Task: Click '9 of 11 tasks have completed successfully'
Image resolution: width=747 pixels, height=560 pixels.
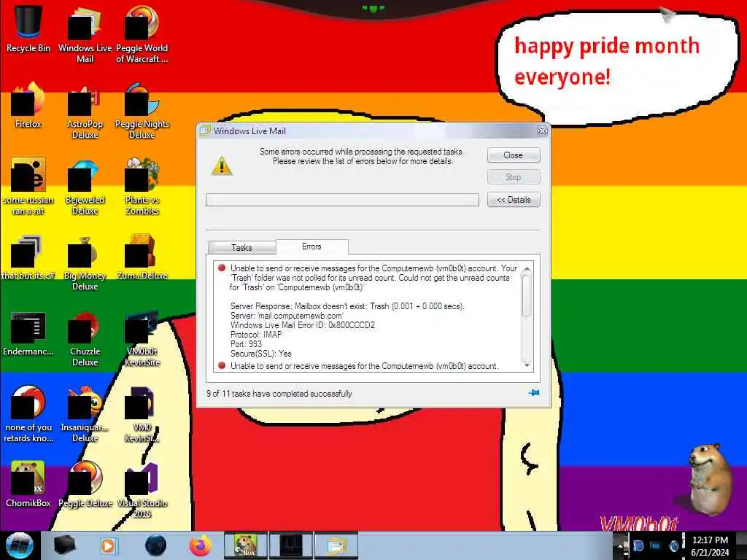Action: 279,394
